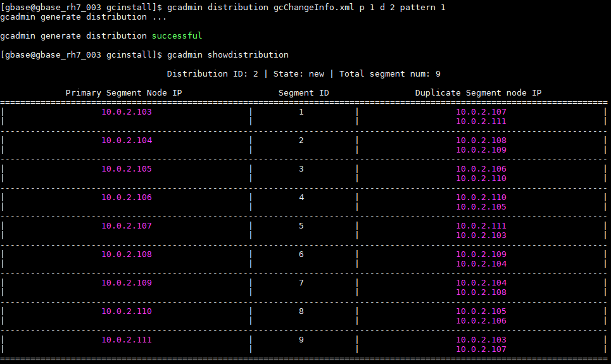This screenshot has height=364, width=611.
Task: Select primary node IP 10.0.2.109
Action: click(x=127, y=282)
